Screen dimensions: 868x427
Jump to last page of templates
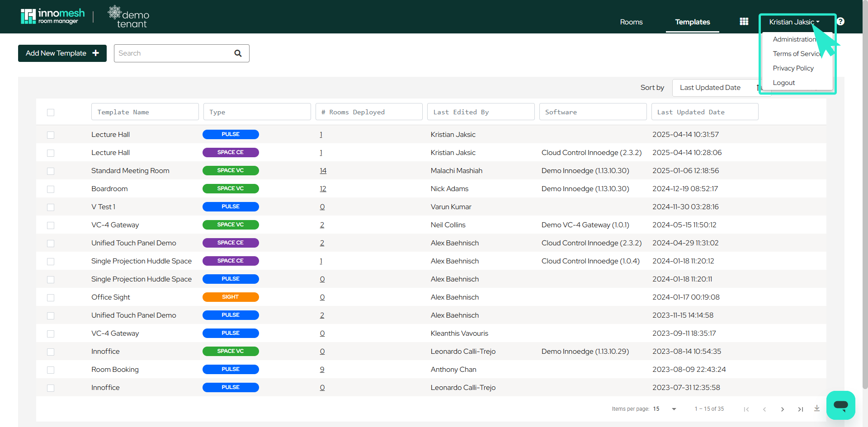[800, 409]
